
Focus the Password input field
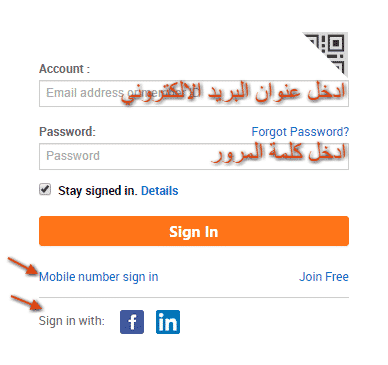(194, 156)
